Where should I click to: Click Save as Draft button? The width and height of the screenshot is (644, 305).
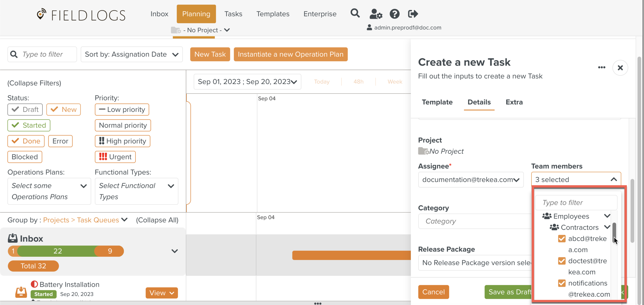(x=508, y=292)
